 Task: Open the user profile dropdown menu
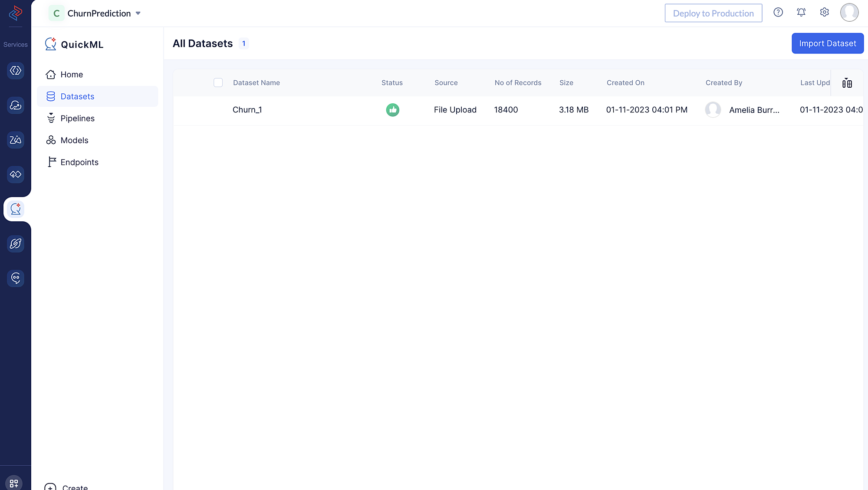coord(849,13)
